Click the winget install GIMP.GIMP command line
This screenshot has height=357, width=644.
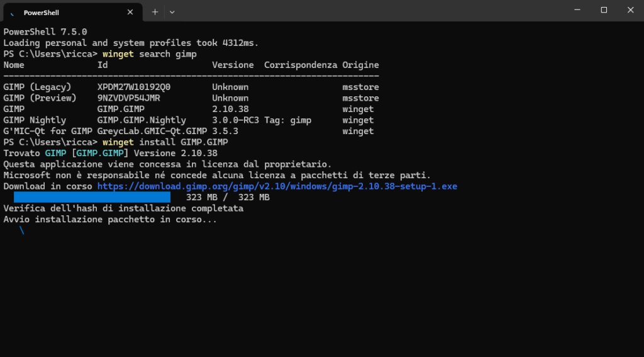[165, 142]
